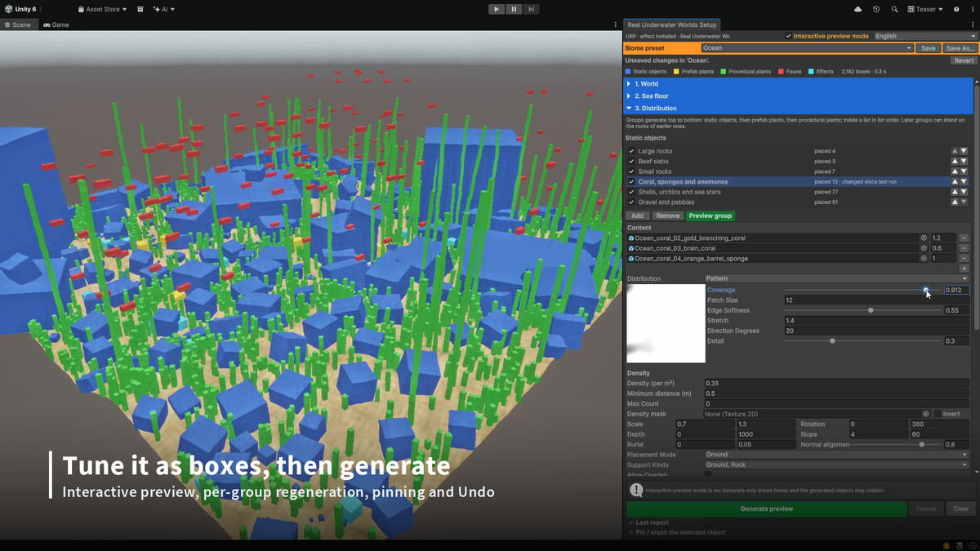
Task: Click the Unity 6 logo icon
Action: (x=9, y=9)
